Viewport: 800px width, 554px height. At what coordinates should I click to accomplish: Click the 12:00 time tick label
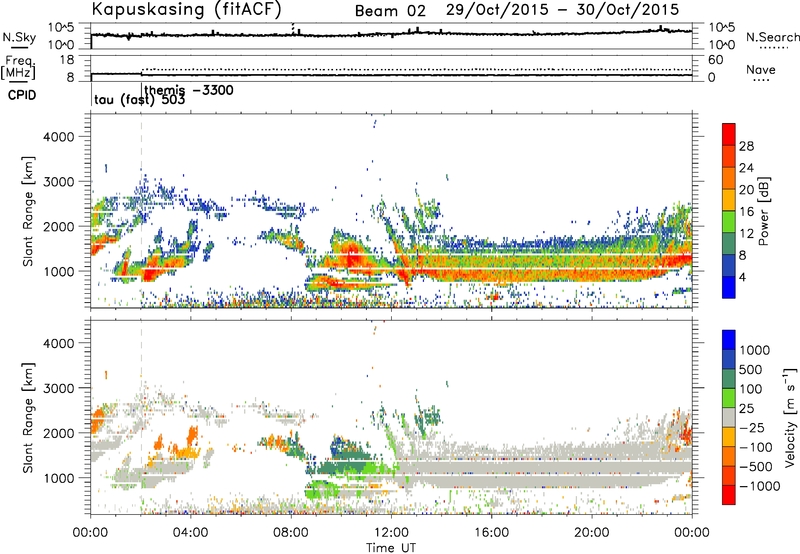pos(391,533)
